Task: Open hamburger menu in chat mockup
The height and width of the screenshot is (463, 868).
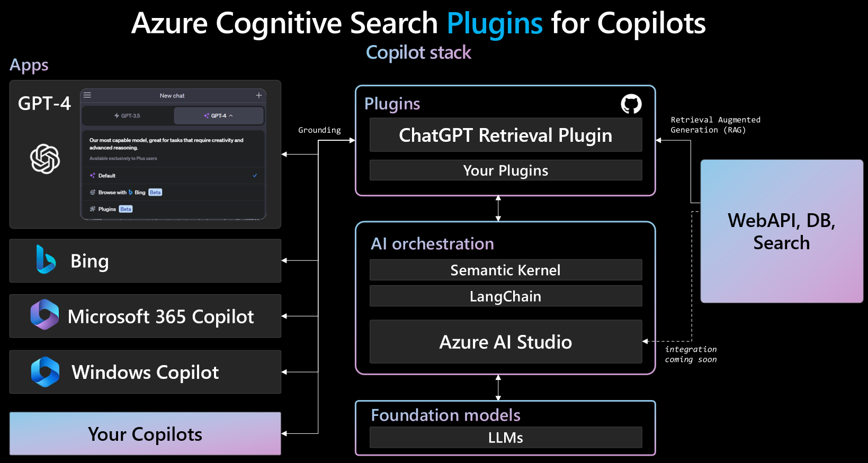Action: click(x=87, y=95)
